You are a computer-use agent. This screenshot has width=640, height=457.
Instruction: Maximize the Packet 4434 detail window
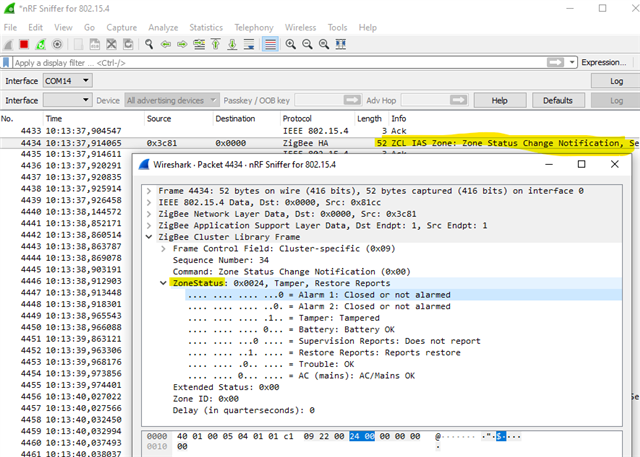click(581, 164)
